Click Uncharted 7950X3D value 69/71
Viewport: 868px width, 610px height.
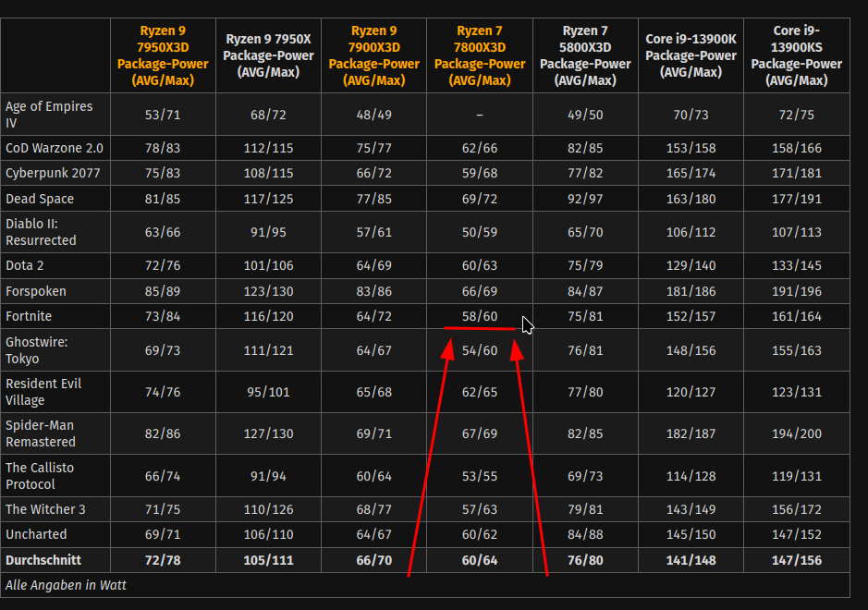[163, 535]
